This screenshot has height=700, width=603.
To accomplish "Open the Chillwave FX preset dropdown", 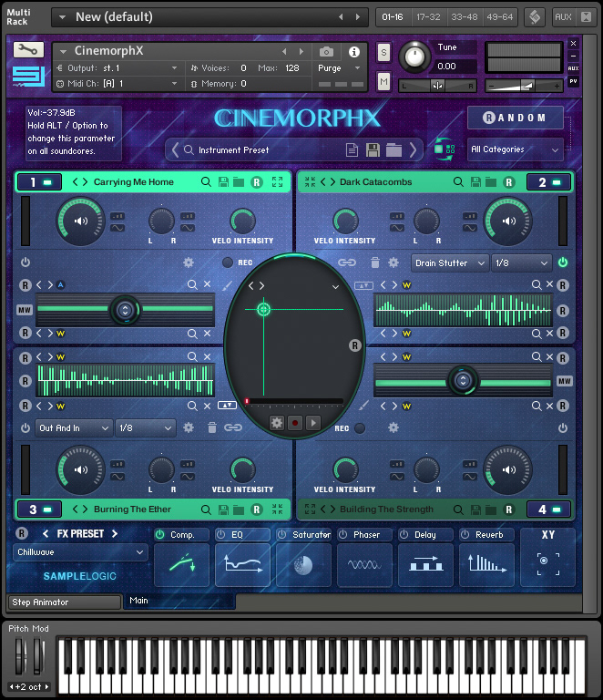I will coord(81,552).
